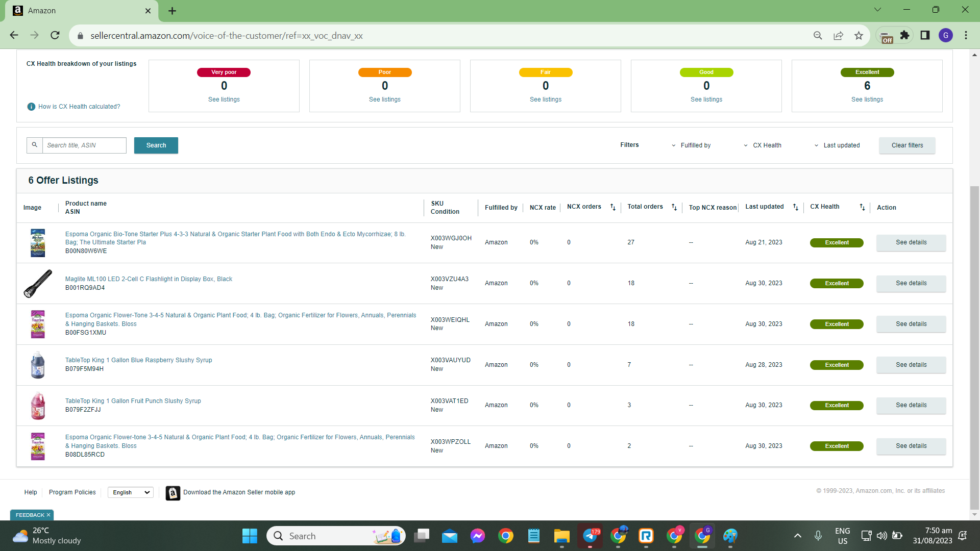Click the share page icon
This screenshot has height=551, width=980.
pos(838,35)
